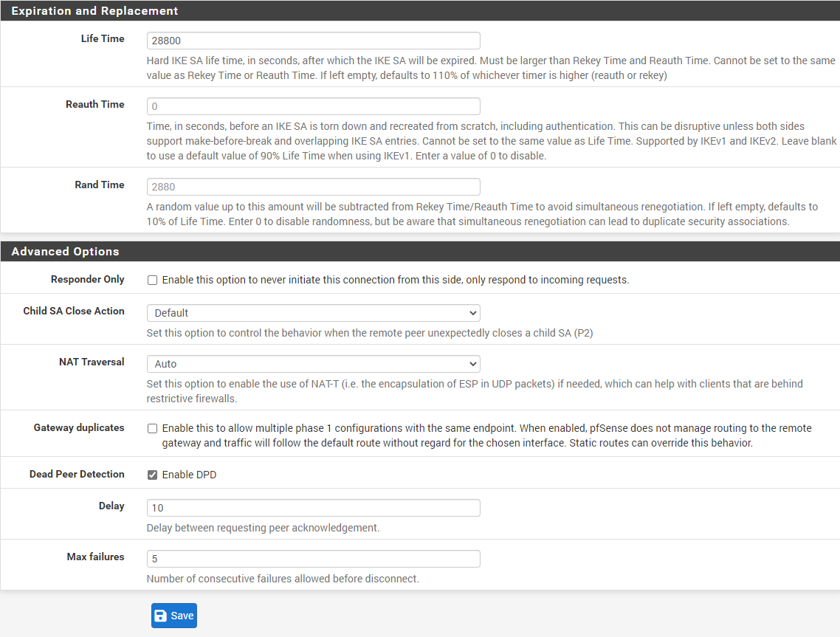The width and height of the screenshot is (840, 637).
Task: Expand the NAT Traversal dropdown
Action: [313, 364]
